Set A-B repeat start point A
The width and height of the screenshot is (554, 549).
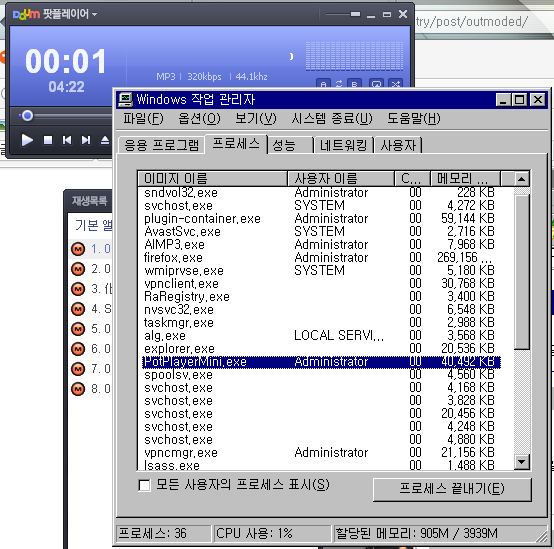tap(323, 84)
